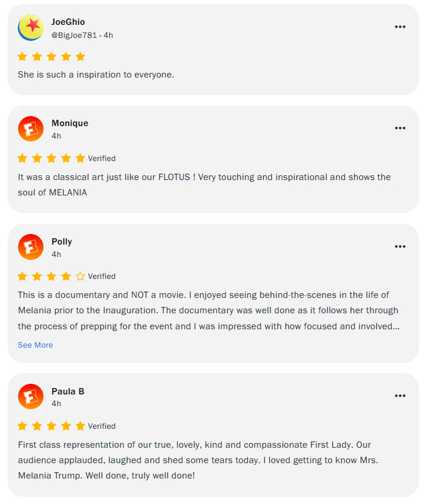Click the Paula B reviewer name
This screenshot has height=504, width=425.
coord(68,391)
